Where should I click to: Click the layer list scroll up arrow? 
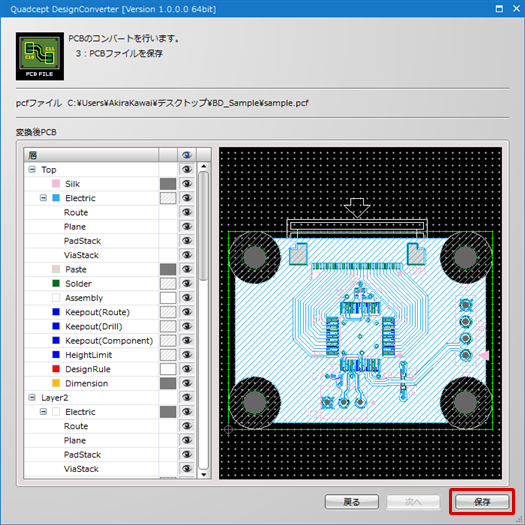coord(204,166)
